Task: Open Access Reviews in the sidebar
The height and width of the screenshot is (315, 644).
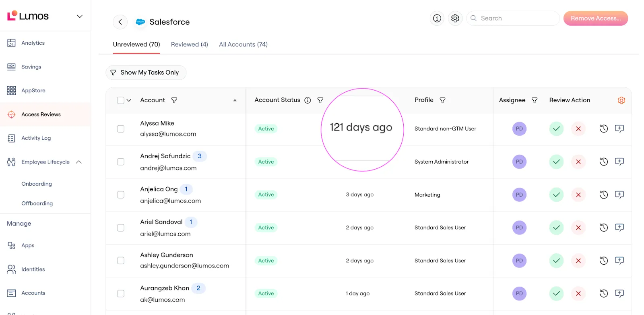Action: tap(45, 114)
